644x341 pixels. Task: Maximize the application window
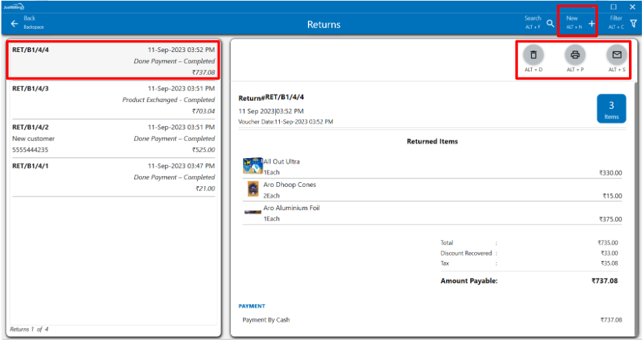[x=613, y=6]
